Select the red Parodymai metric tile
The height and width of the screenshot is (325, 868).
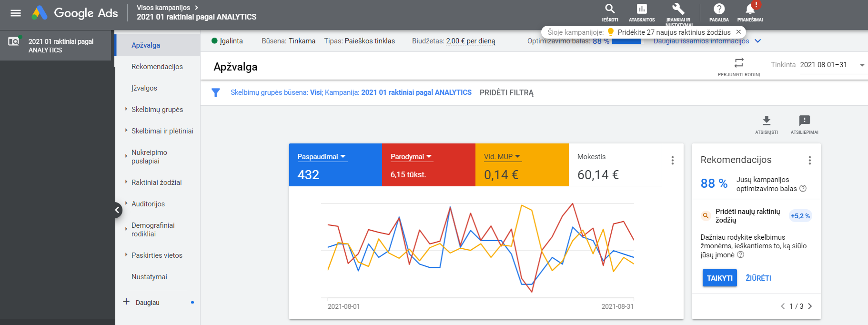(429, 165)
